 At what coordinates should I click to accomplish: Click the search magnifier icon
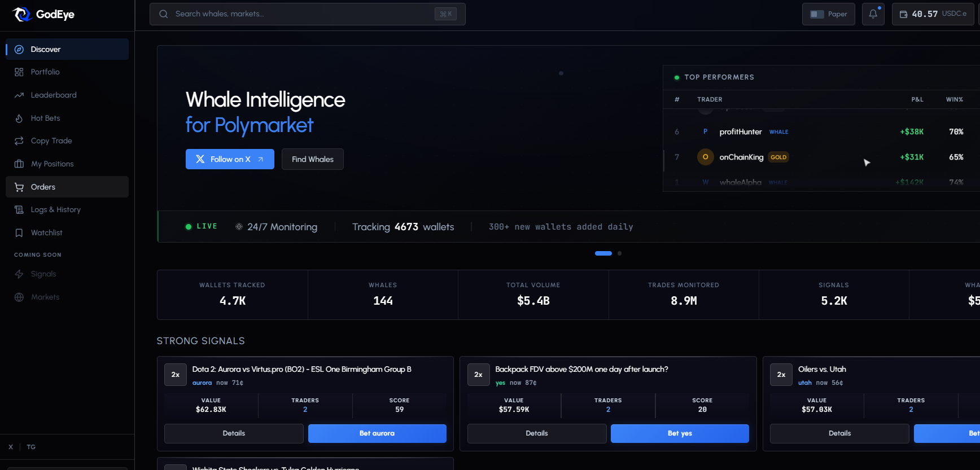click(164, 14)
